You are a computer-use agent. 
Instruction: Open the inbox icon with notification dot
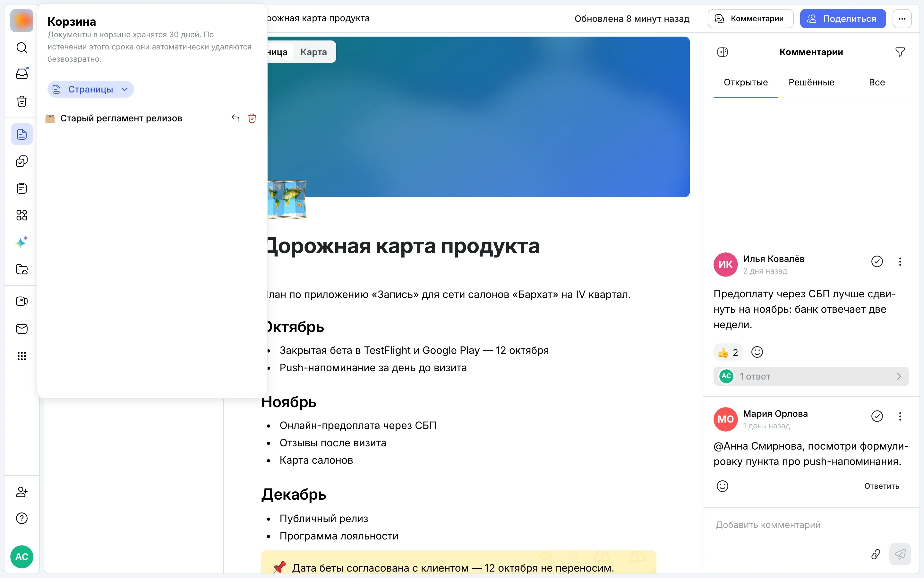22,74
